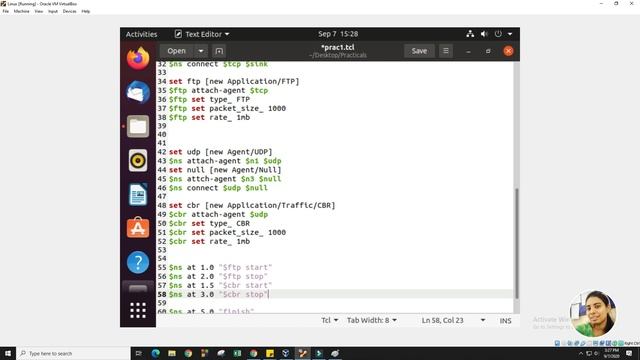Open Excel from the Windows taskbar
The image size is (640, 360).
[237, 353]
